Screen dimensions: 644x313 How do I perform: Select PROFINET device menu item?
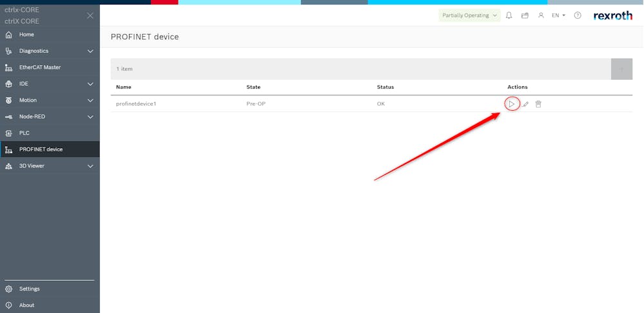tap(50, 149)
